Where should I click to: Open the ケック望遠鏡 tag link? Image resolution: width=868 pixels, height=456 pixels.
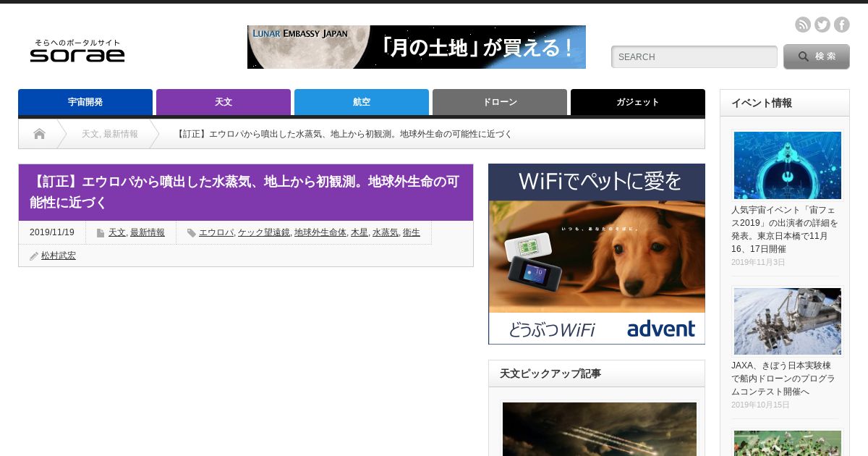pos(264,232)
